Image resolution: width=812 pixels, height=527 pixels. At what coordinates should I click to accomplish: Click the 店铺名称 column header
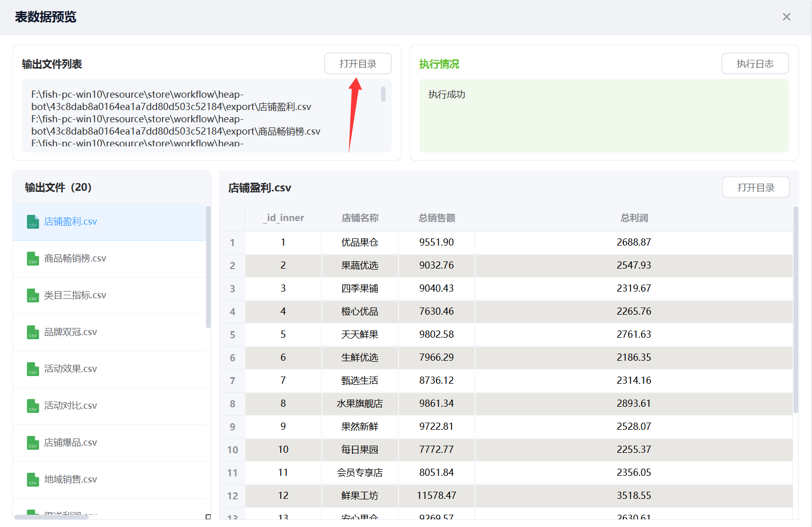359,218
